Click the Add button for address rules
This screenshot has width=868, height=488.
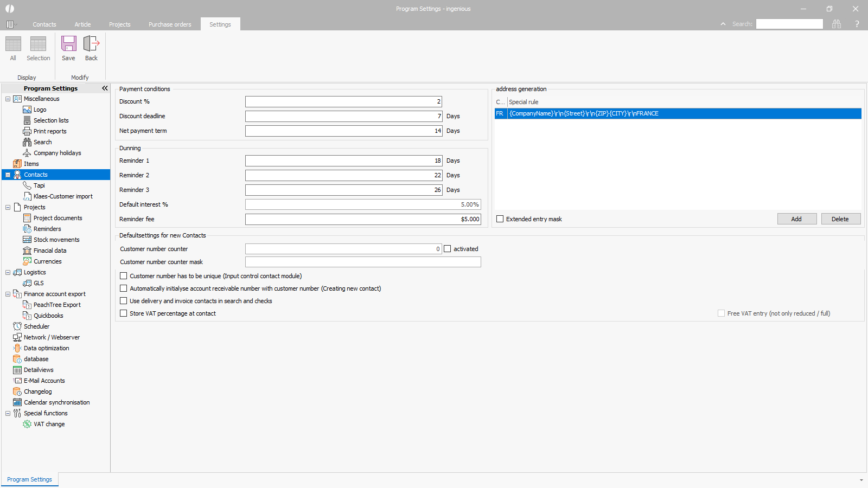[x=796, y=219]
